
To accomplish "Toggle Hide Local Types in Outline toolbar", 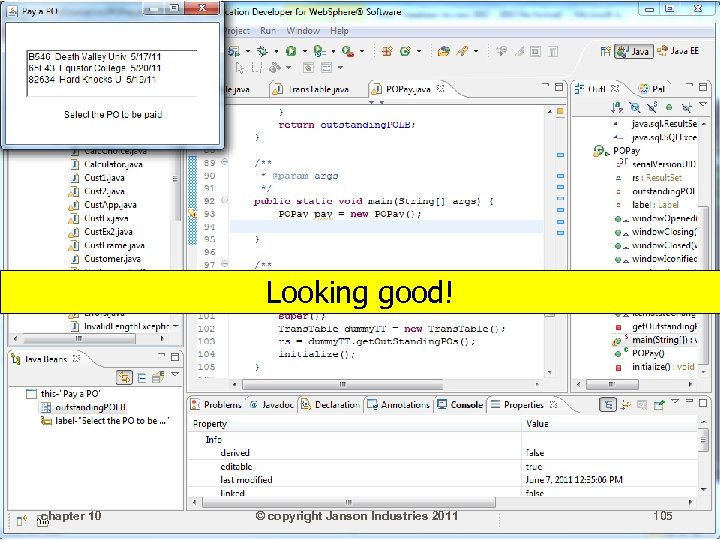I will [686, 107].
